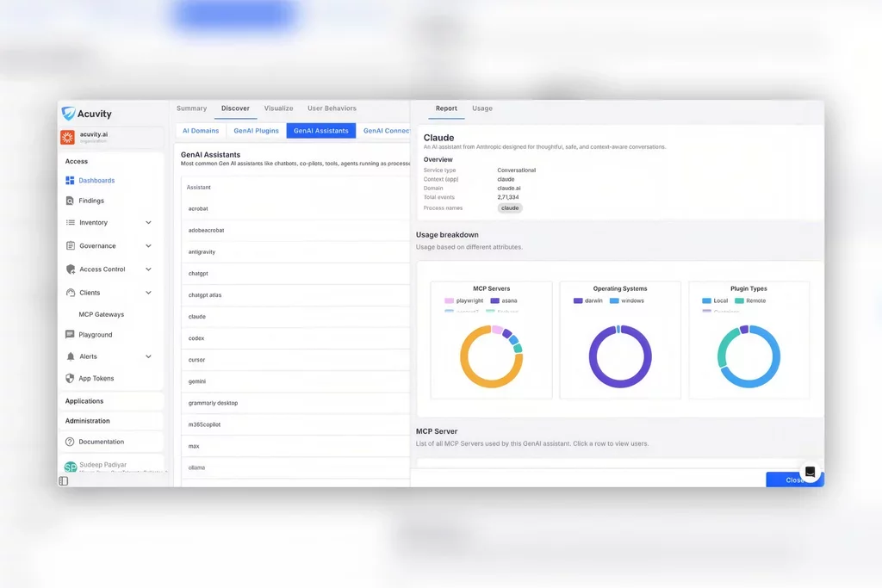Toggle the playwright legend swatch

(449, 300)
